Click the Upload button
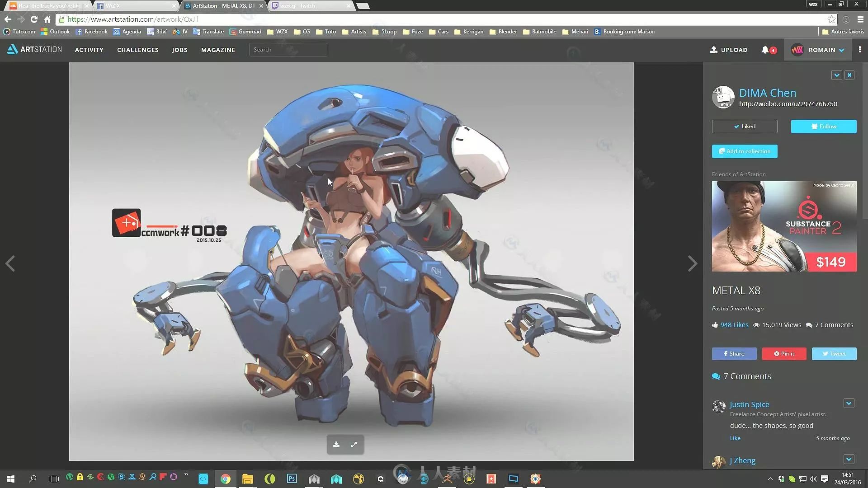 [729, 50]
